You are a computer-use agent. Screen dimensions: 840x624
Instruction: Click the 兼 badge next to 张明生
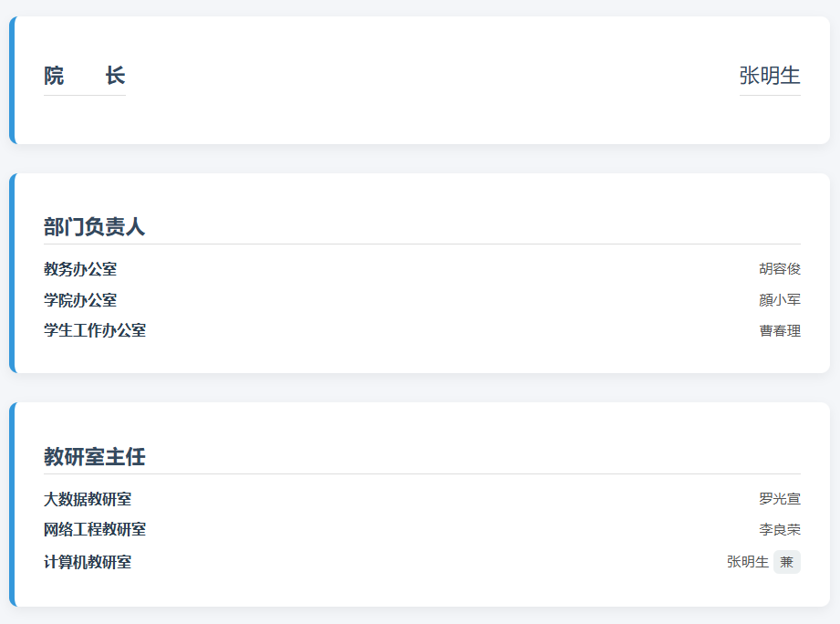point(787,562)
